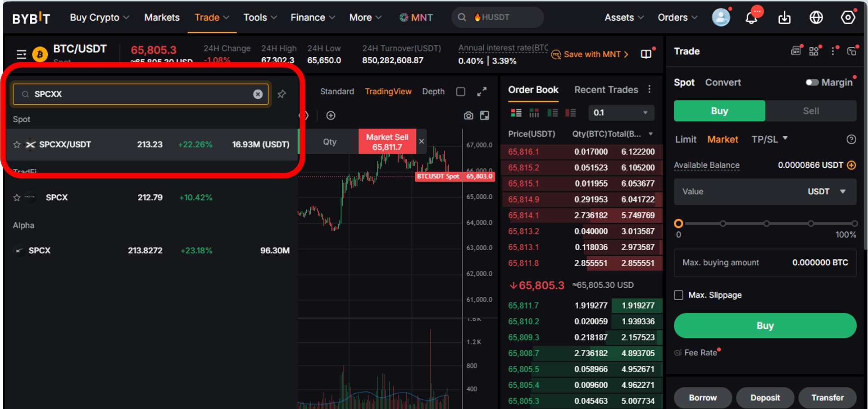Open the Orders dropdown
Image resolution: width=868 pixels, height=409 pixels.
tap(677, 17)
